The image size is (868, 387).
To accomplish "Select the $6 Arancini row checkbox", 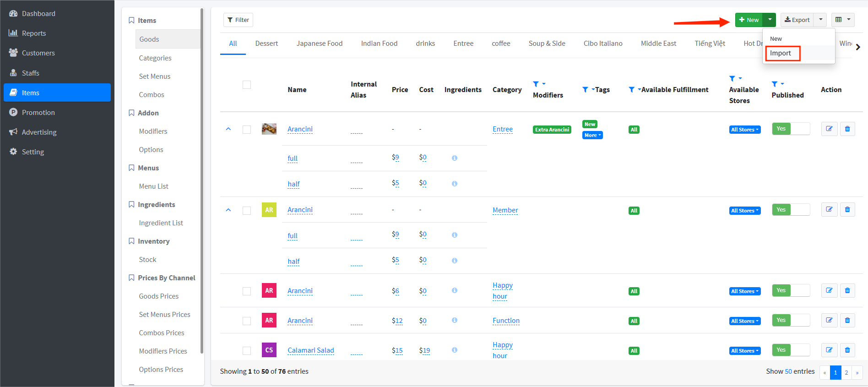I will [247, 291].
